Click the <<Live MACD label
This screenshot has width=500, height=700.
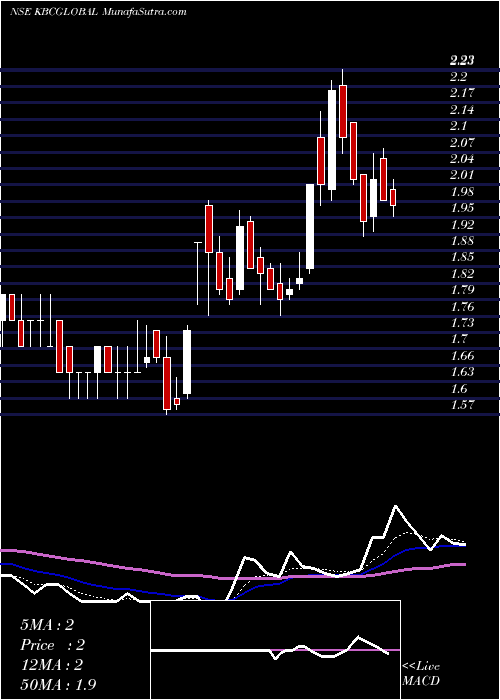[x=421, y=674]
